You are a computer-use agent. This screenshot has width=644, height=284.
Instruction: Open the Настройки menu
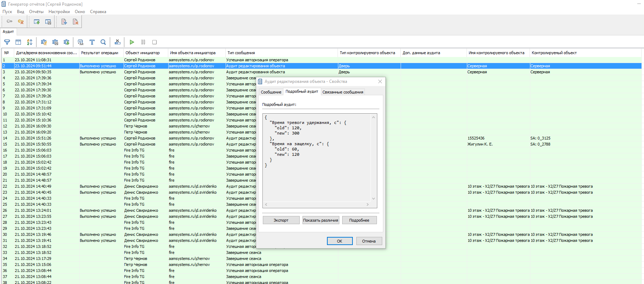click(x=59, y=12)
